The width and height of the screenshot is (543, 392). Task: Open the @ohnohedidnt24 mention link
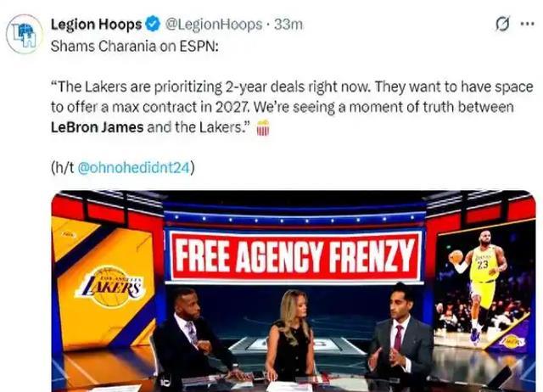(134, 168)
